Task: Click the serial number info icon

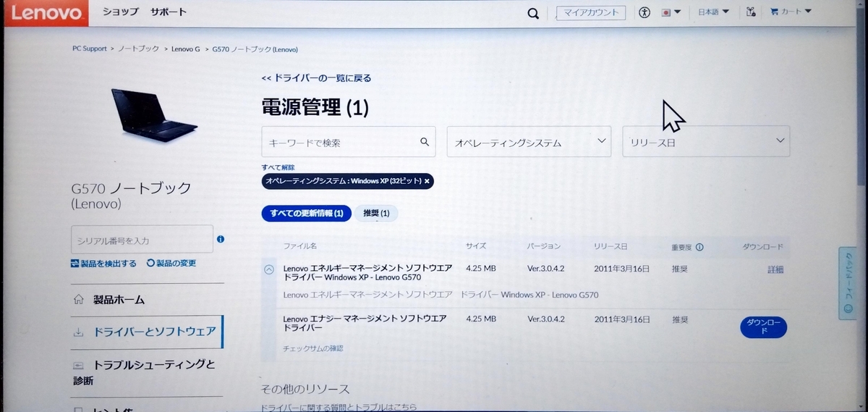Action: tap(221, 239)
